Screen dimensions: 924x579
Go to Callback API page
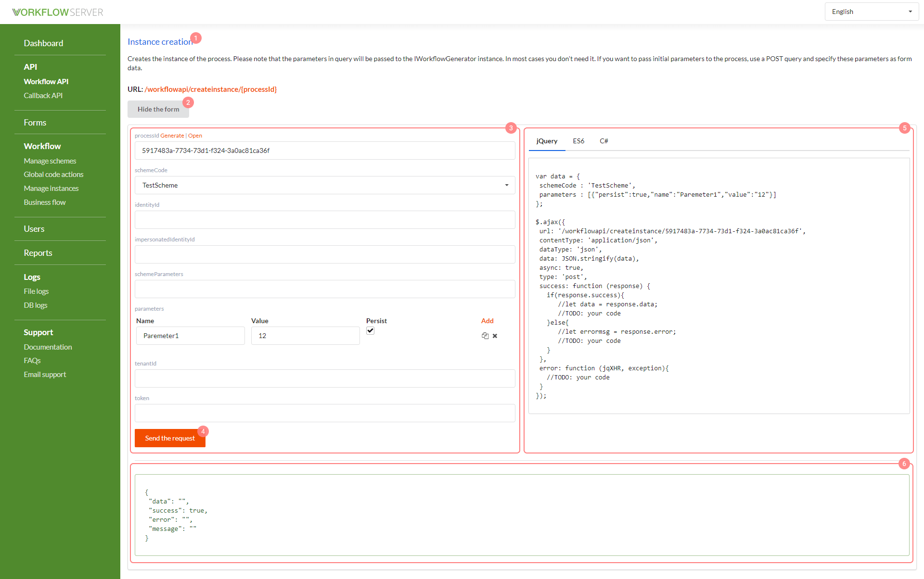43,95
